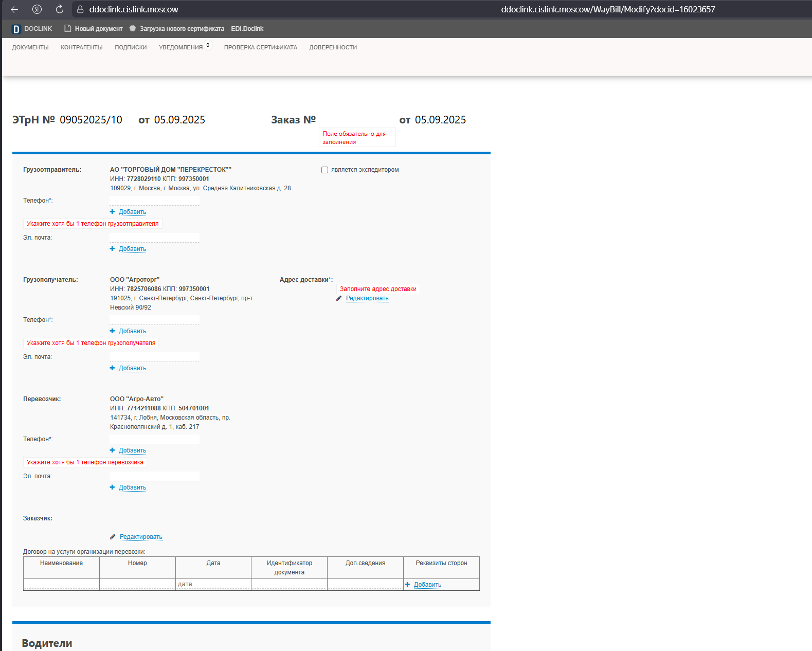Click plus icon under Грузоотправитель phone field

point(112,212)
